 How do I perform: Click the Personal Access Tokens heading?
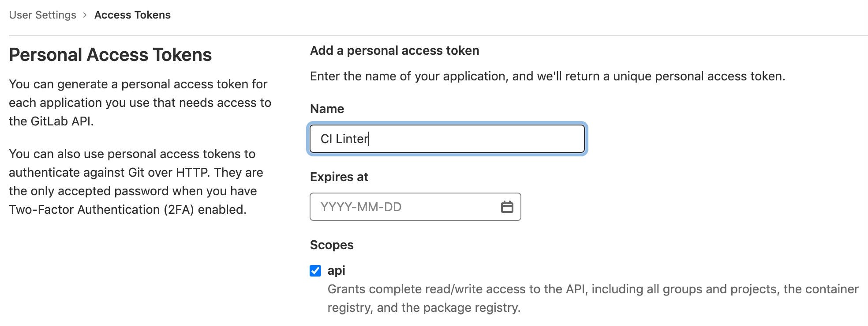tap(110, 55)
